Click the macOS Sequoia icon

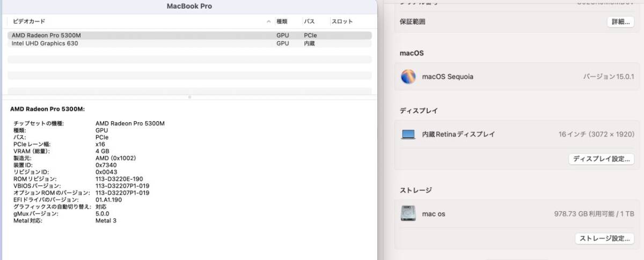[408, 77]
